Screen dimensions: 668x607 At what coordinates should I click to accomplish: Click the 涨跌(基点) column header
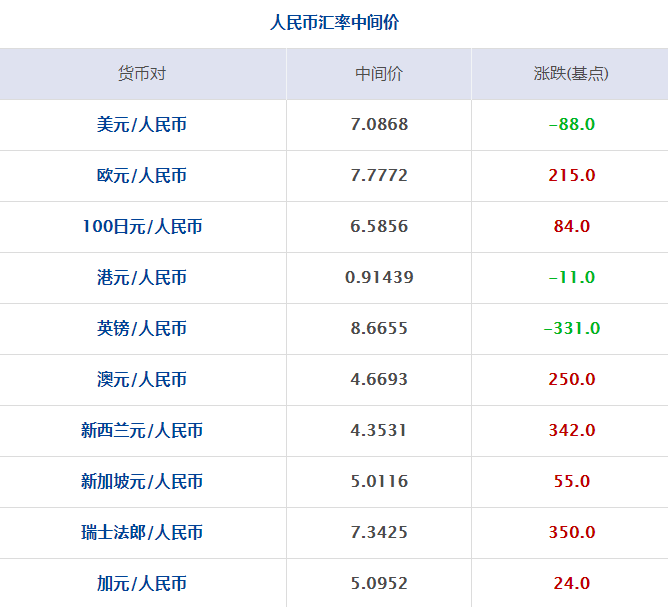571,74
